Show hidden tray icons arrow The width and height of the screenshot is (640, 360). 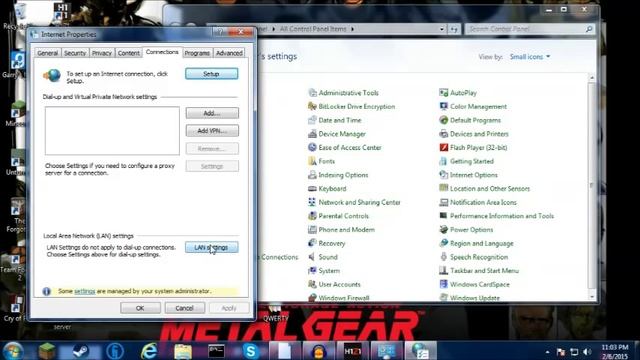pyautogui.click(x=547, y=352)
